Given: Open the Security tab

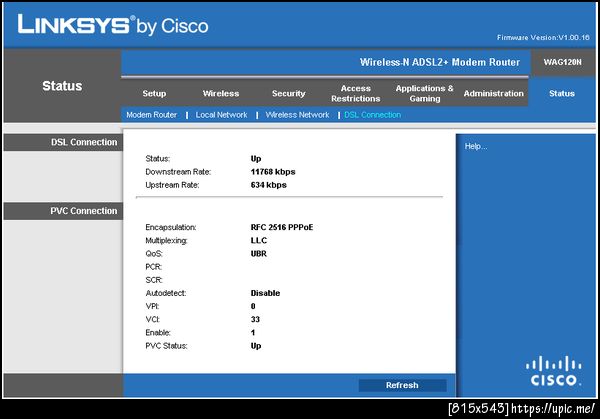Looking at the screenshot, I should pos(289,93).
